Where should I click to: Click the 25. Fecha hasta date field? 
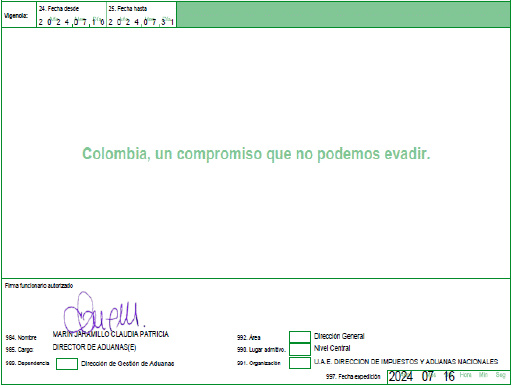[141, 15]
